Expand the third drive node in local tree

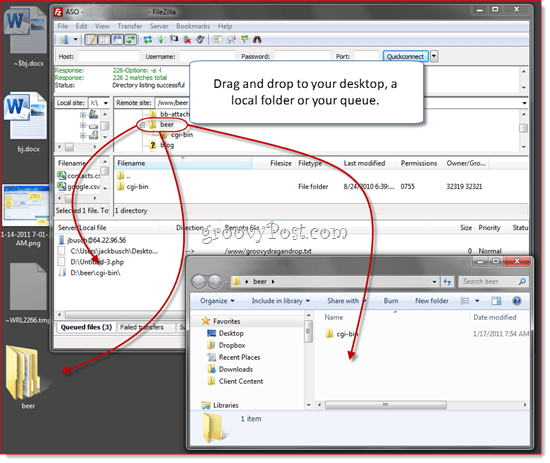(83, 135)
